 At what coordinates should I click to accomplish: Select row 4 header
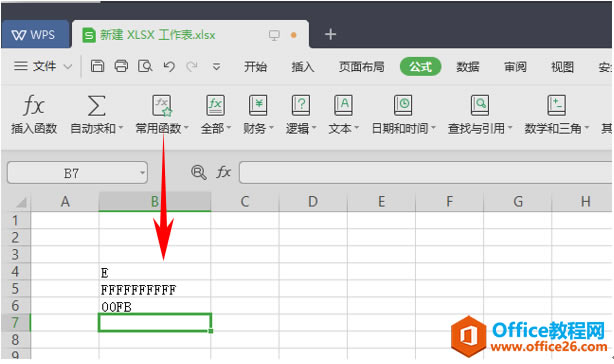[15, 272]
